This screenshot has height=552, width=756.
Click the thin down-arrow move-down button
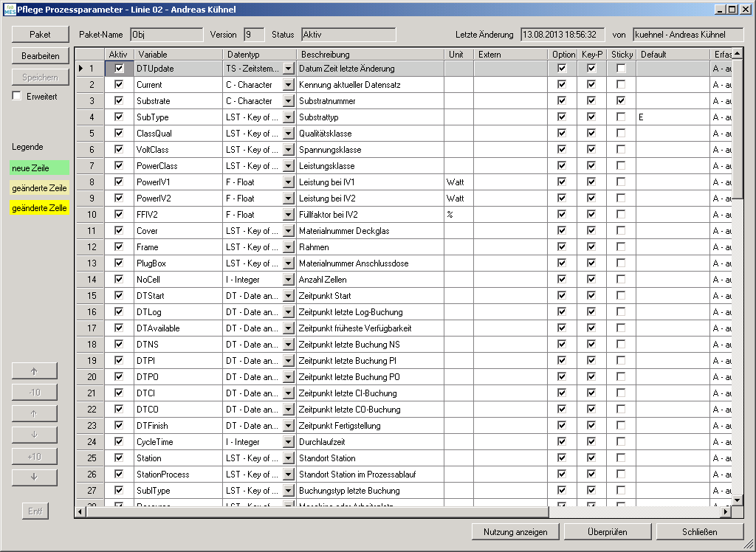34,435
